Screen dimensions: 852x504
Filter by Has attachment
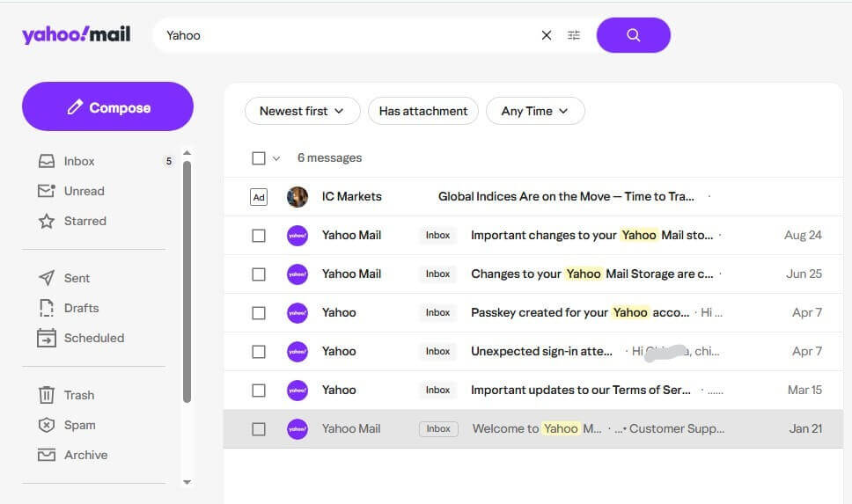(x=422, y=111)
